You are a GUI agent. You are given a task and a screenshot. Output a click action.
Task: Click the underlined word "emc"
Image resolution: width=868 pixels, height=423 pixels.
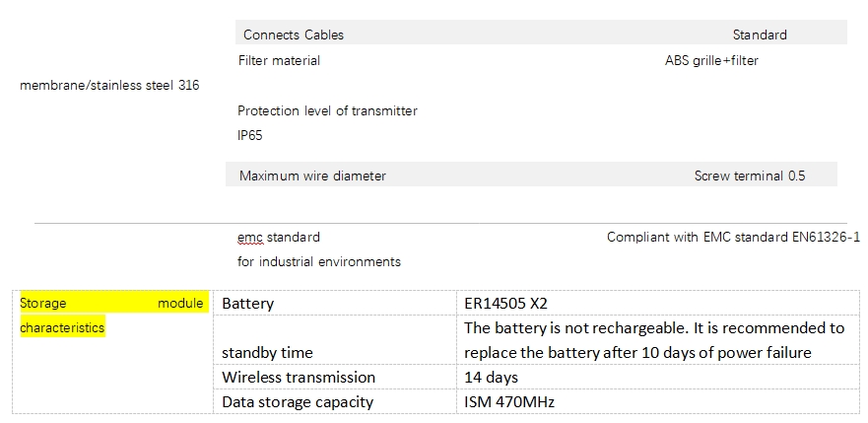click(250, 238)
